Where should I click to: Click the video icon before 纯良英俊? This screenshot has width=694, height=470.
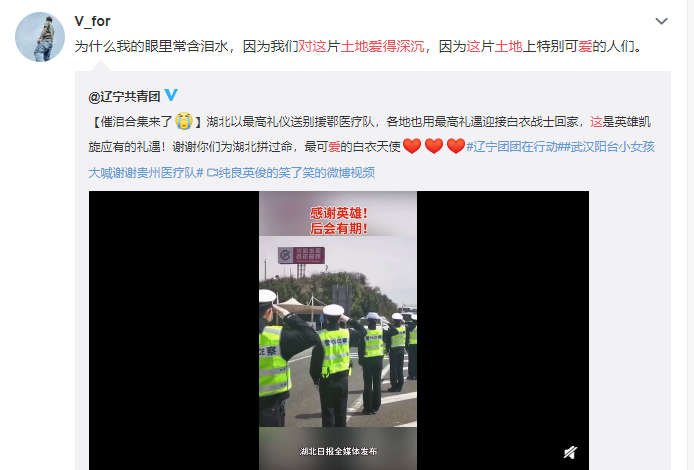tap(212, 172)
